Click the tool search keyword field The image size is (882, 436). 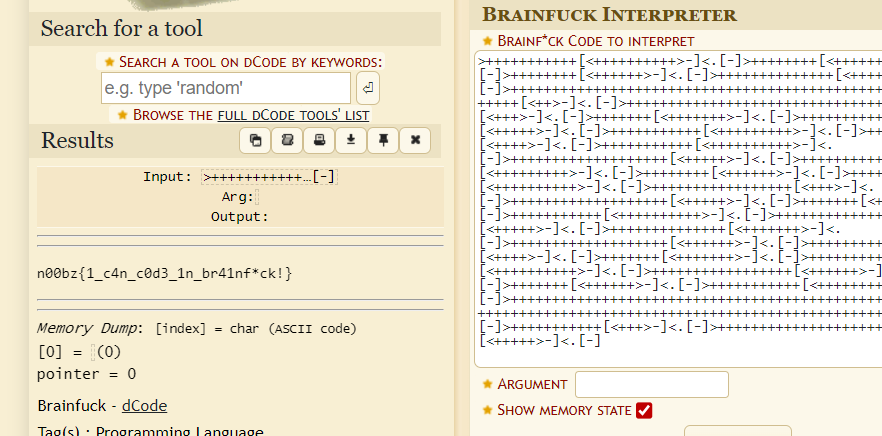[226, 89]
